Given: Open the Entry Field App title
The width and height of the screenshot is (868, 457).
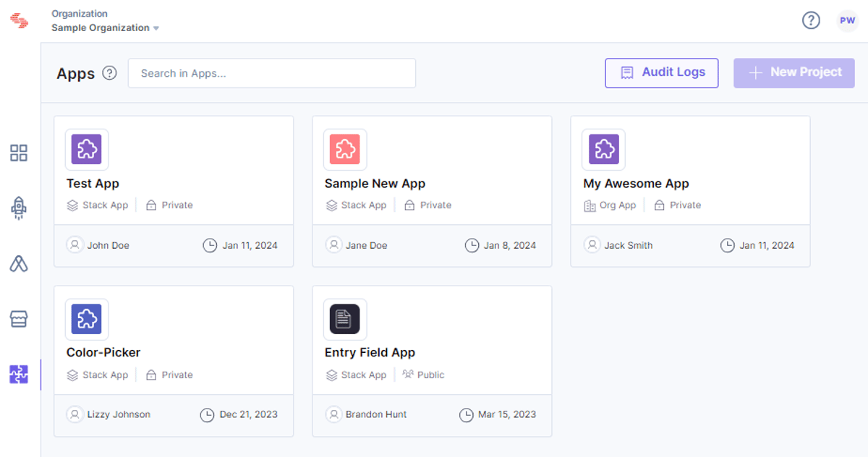Looking at the screenshot, I should coord(370,352).
